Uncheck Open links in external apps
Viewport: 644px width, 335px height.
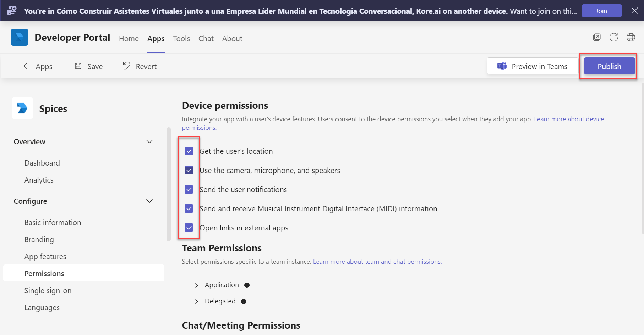189,228
